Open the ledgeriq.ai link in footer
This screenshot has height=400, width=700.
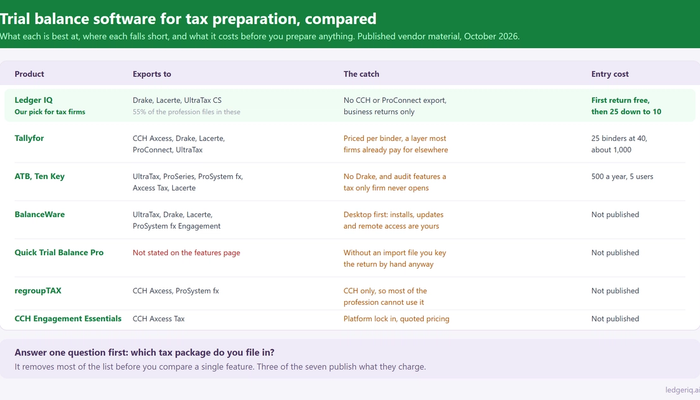[682, 390]
